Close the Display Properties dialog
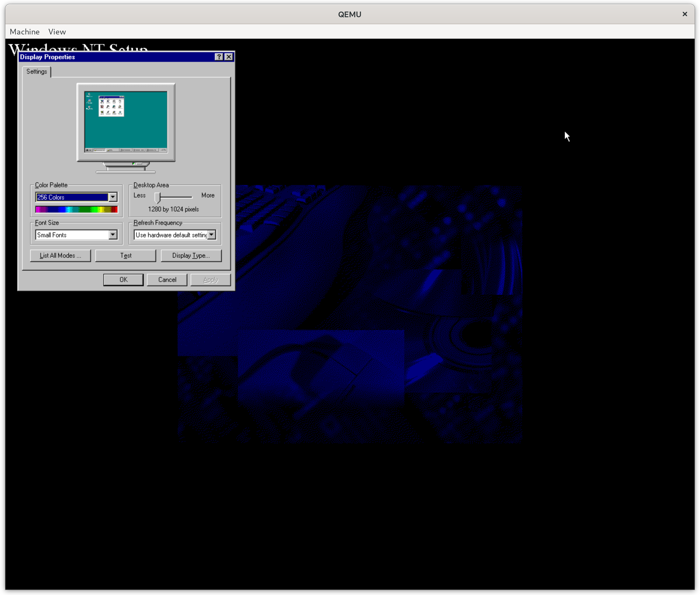Viewport: 700px width, 595px height. click(x=229, y=57)
